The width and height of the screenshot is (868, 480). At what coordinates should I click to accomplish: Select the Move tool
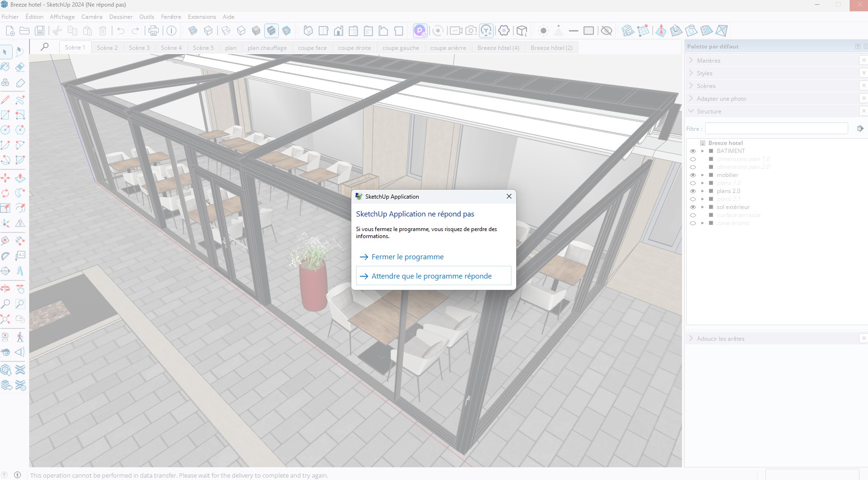(x=5, y=178)
